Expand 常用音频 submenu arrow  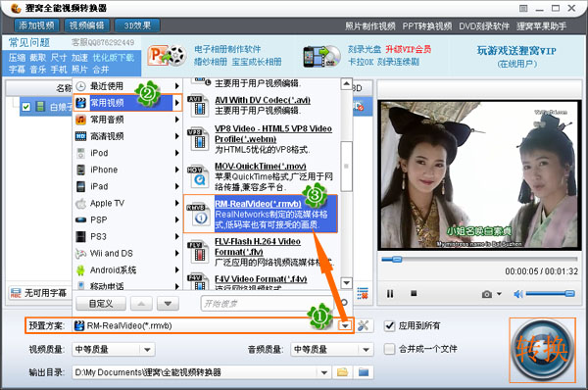pyautogui.click(x=177, y=120)
